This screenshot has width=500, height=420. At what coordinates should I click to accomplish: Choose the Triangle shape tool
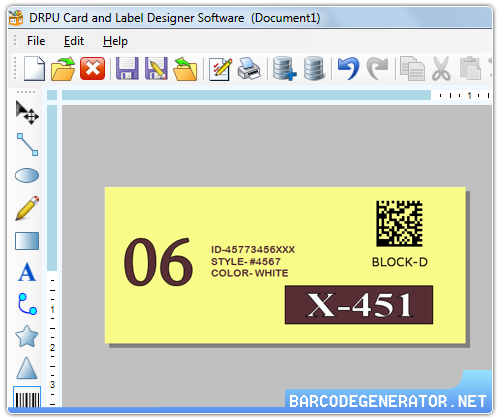point(27,368)
